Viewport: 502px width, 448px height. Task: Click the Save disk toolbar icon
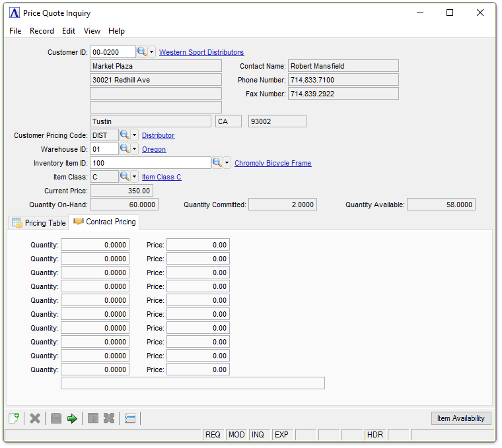tap(56, 418)
